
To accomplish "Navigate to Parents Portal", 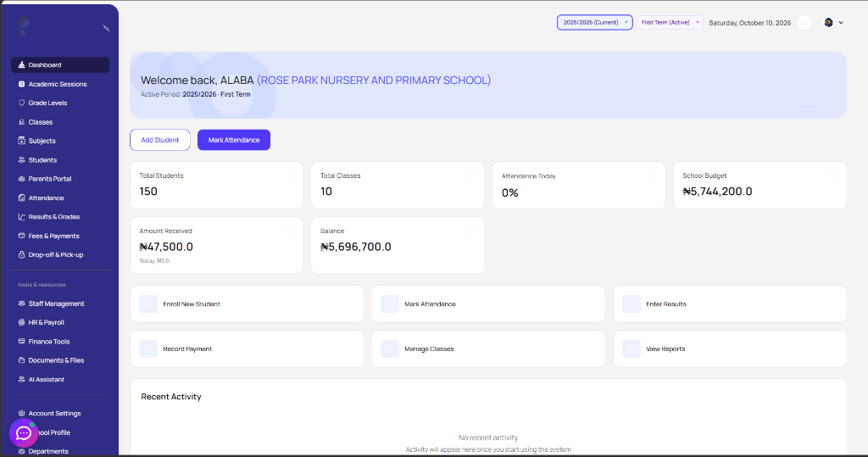I will pyautogui.click(x=60, y=179).
